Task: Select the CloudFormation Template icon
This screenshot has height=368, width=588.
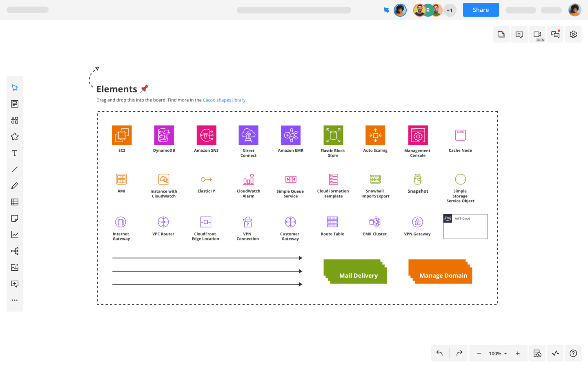Action: tap(333, 179)
